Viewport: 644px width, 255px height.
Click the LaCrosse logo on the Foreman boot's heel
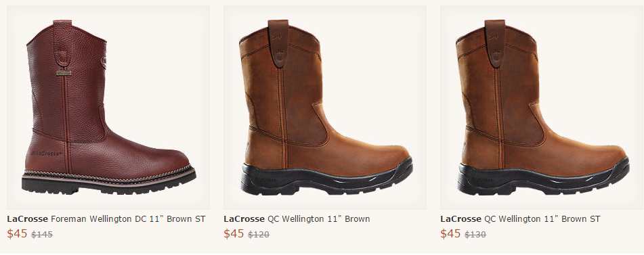[x=47, y=154]
